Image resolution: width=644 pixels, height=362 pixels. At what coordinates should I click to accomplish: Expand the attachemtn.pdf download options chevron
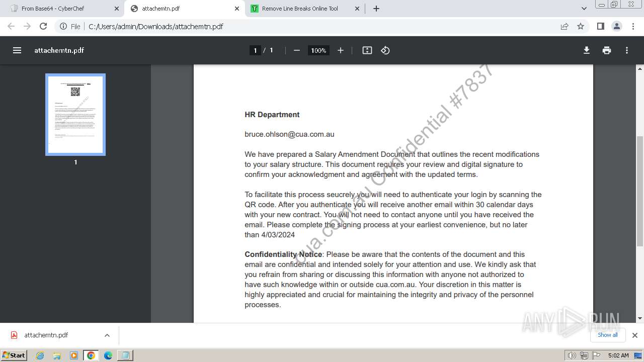[x=107, y=335]
